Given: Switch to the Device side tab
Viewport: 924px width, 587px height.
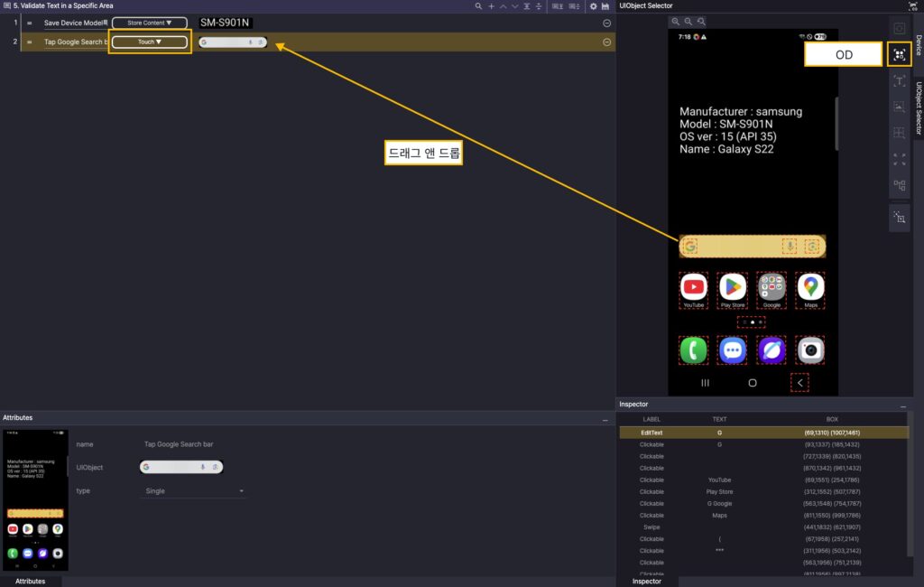Looking at the screenshot, I should [x=918, y=45].
